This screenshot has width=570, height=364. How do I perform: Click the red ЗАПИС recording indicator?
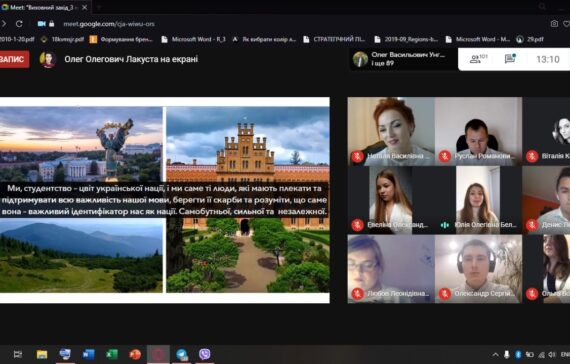coord(14,59)
